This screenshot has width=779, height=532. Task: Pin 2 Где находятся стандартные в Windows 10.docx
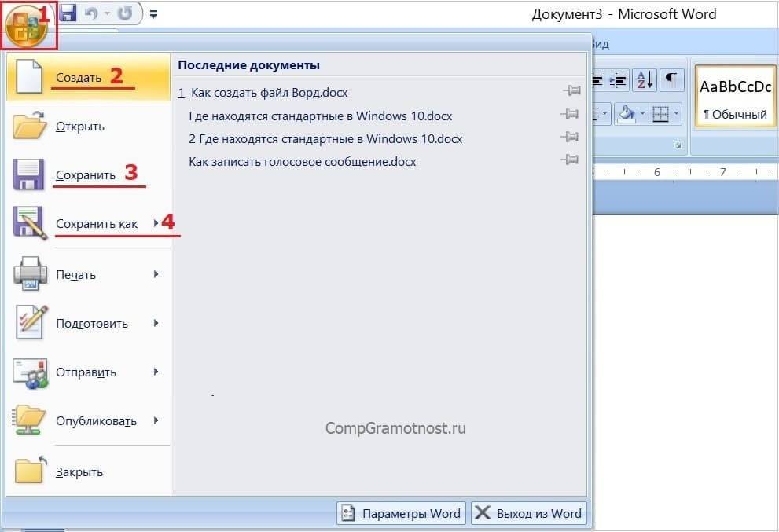click(x=572, y=138)
